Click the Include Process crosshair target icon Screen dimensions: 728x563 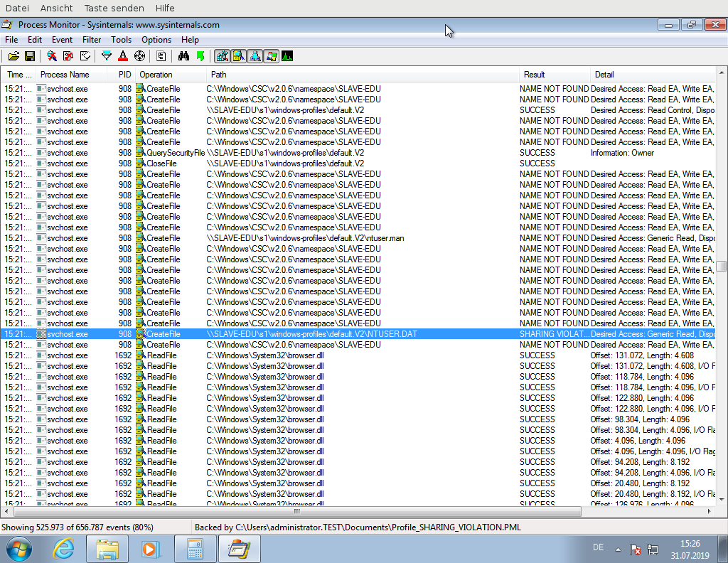[139, 55]
